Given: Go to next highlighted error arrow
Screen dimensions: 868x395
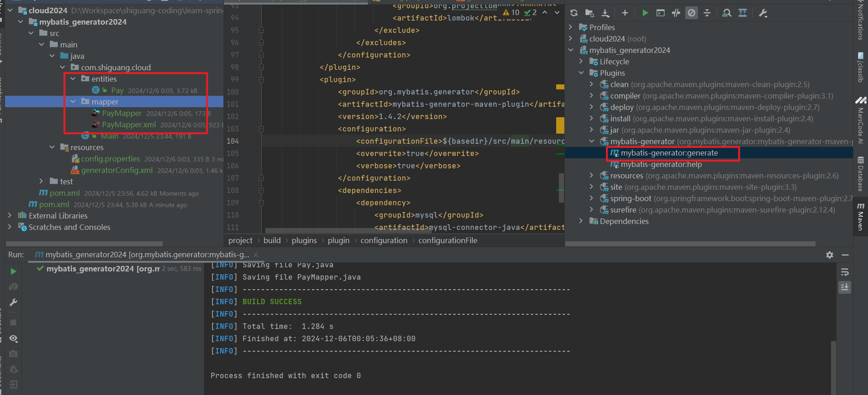Looking at the screenshot, I should coord(557,12).
